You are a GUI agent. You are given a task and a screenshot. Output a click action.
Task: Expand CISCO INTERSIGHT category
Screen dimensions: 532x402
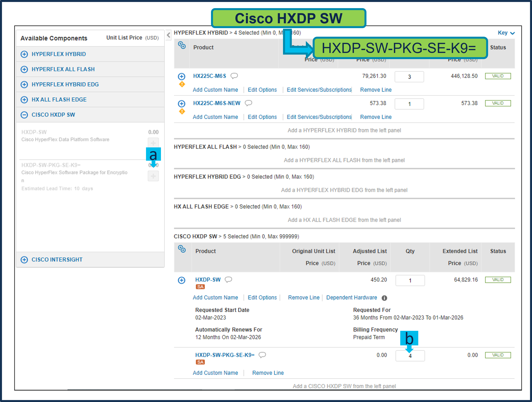coord(24,260)
